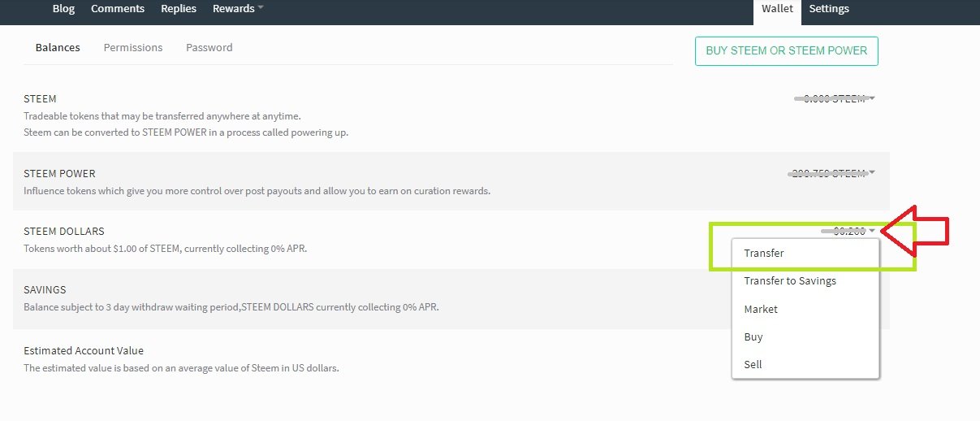980x421 pixels.
Task: Click the STEEM heading text
Action: [x=40, y=98]
